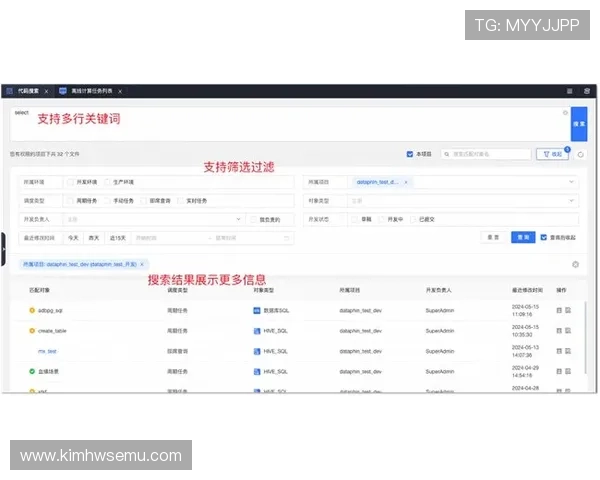Check the 周期任务 schedule type checkbox
600x480 pixels.
coord(70,201)
